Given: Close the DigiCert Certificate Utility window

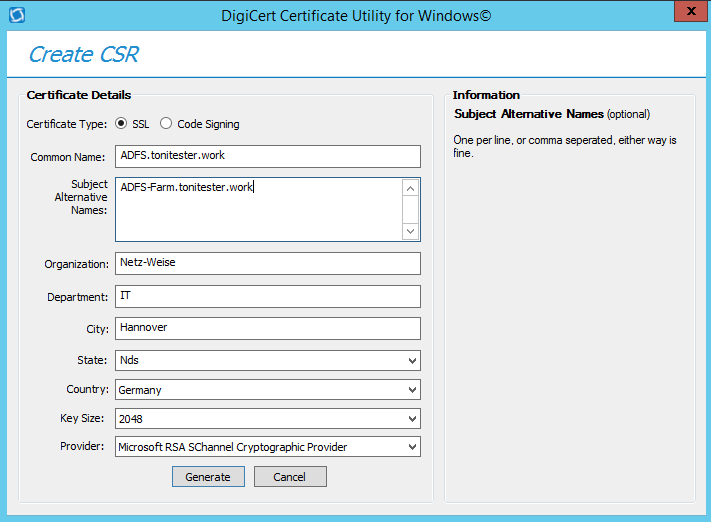Looking at the screenshot, I should click(687, 14).
